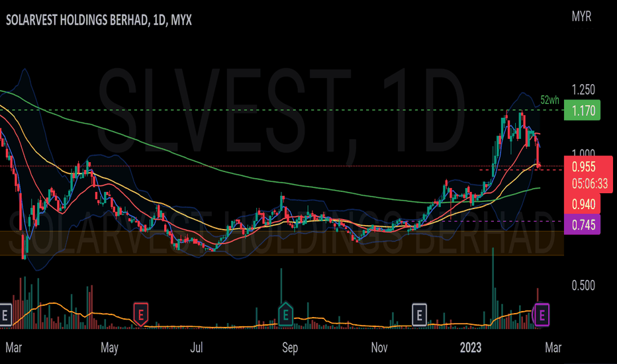Click the Jul time axis label
Screen dimensions: 617x364
click(x=197, y=348)
